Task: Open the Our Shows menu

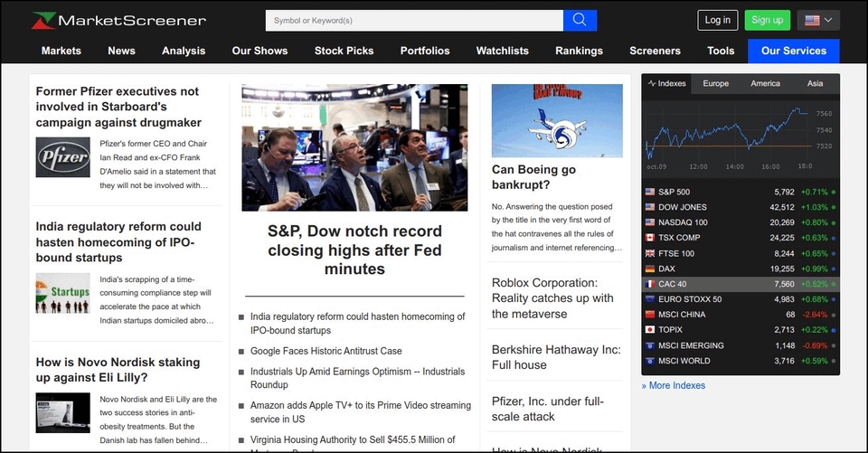Action: (260, 51)
